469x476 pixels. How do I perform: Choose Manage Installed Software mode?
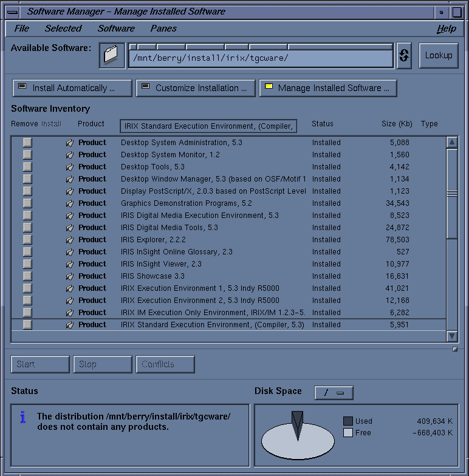pyautogui.click(x=328, y=88)
